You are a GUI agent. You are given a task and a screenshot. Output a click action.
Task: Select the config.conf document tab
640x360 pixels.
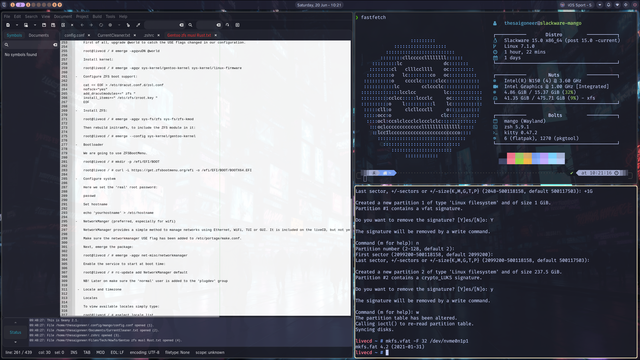click(x=74, y=35)
